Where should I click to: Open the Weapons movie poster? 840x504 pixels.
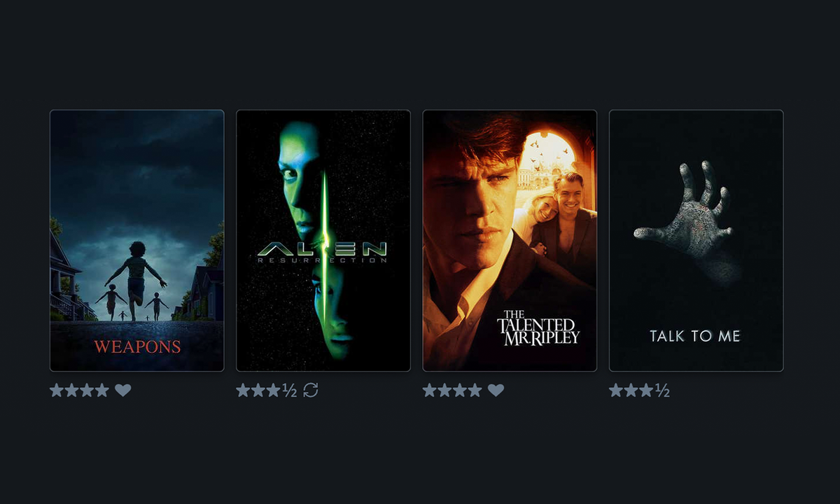point(137,241)
